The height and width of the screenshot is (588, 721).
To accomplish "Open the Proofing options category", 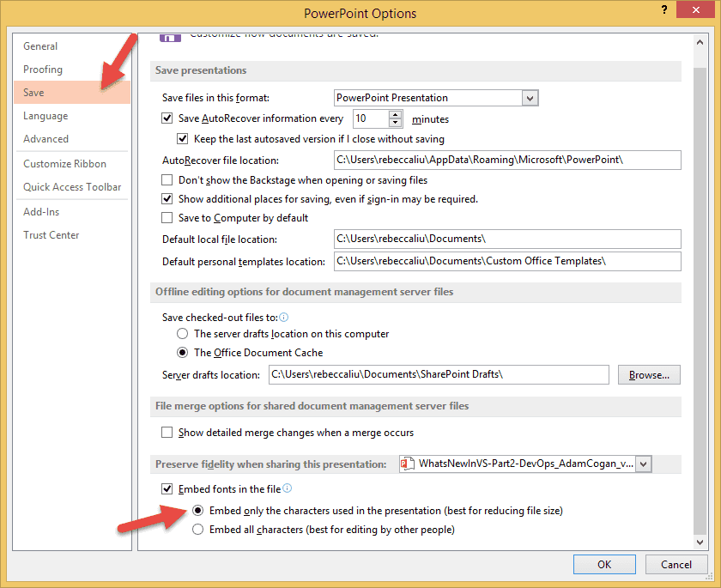I will tap(43, 70).
